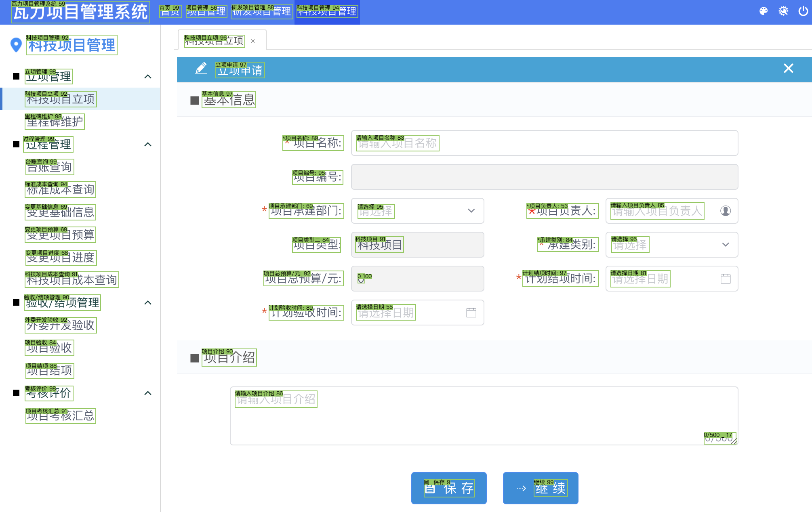Open the 项目承建部门 dropdown

(417, 211)
